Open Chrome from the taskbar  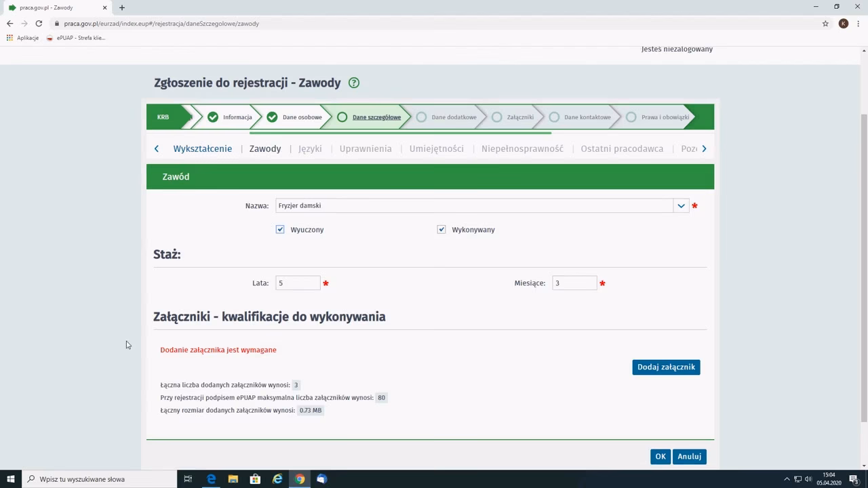tap(300, 479)
